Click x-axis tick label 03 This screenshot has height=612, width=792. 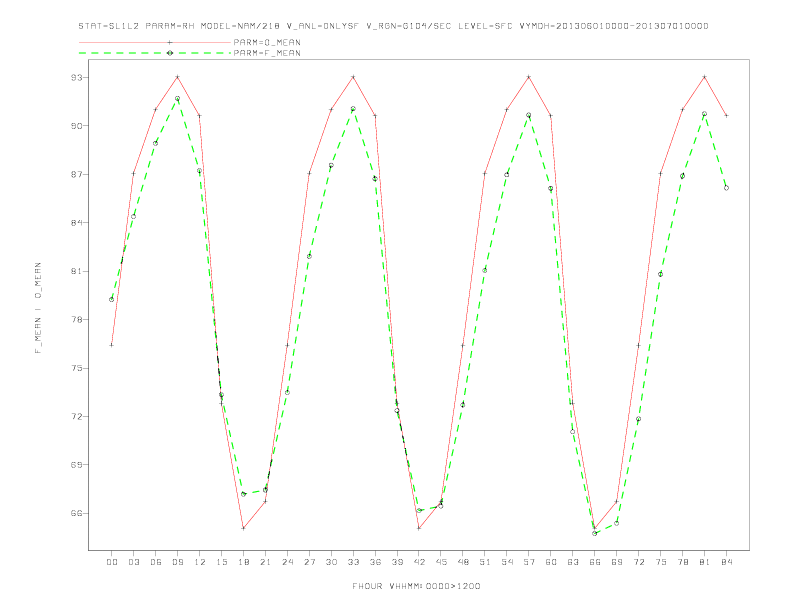133,562
